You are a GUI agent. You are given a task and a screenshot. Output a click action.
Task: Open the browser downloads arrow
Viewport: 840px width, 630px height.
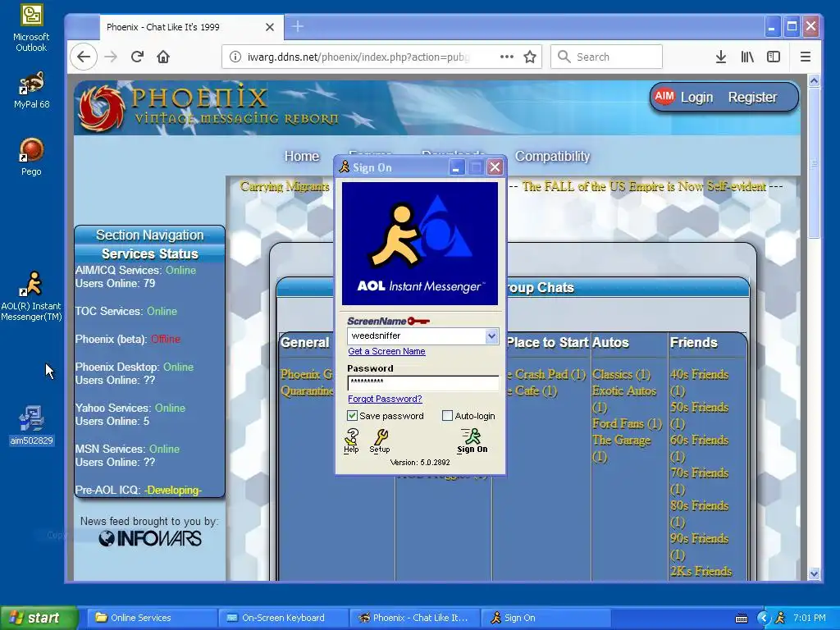click(x=721, y=57)
